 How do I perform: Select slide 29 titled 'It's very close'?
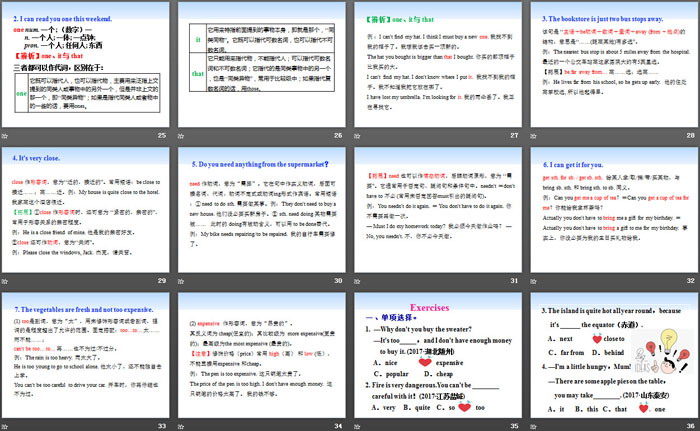[85, 210]
